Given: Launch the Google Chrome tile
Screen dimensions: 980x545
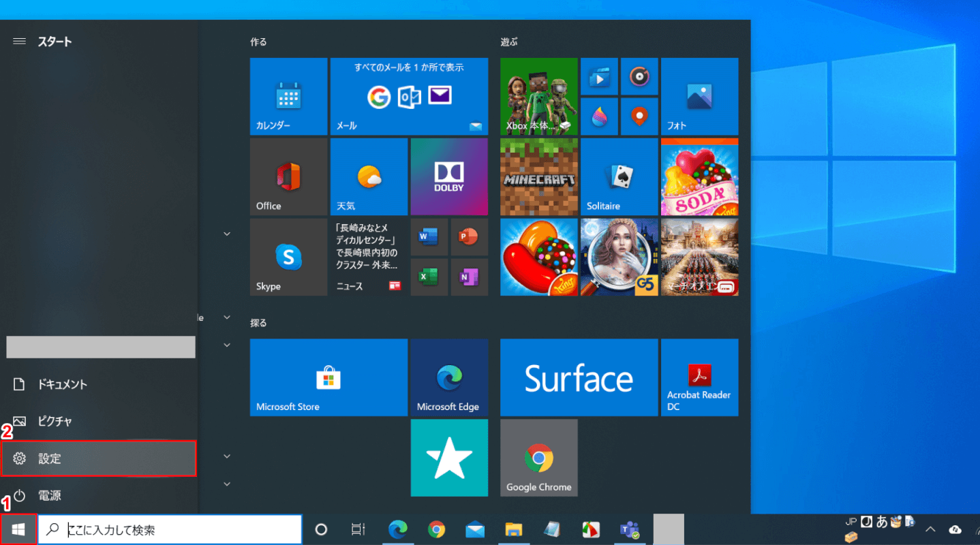Looking at the screenshot, I should [539, 458].
